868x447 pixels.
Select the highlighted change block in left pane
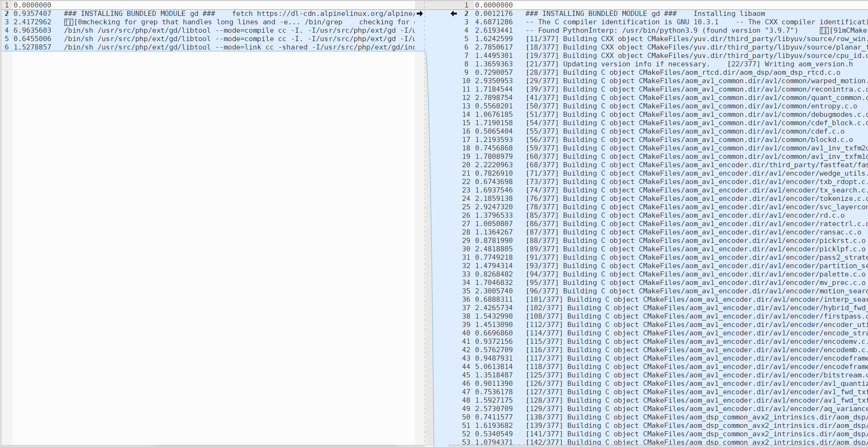click(210, 30)
